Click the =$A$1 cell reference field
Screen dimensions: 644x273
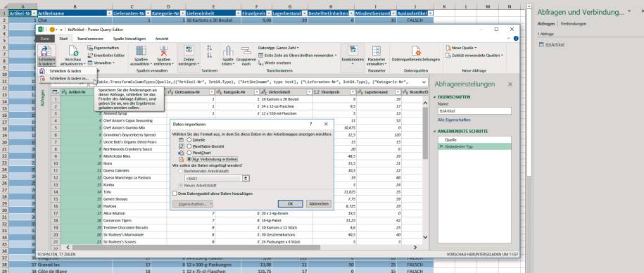(x=213, y=178)
